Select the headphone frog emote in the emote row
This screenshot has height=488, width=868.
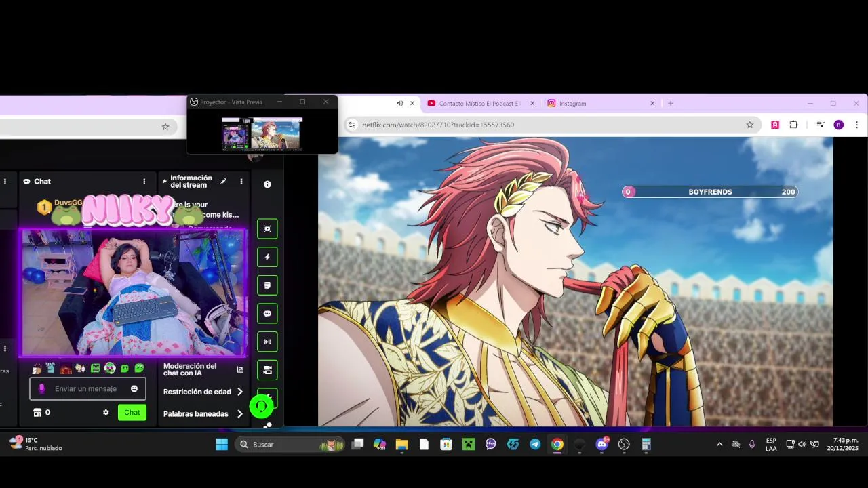(x=109, y=369)
